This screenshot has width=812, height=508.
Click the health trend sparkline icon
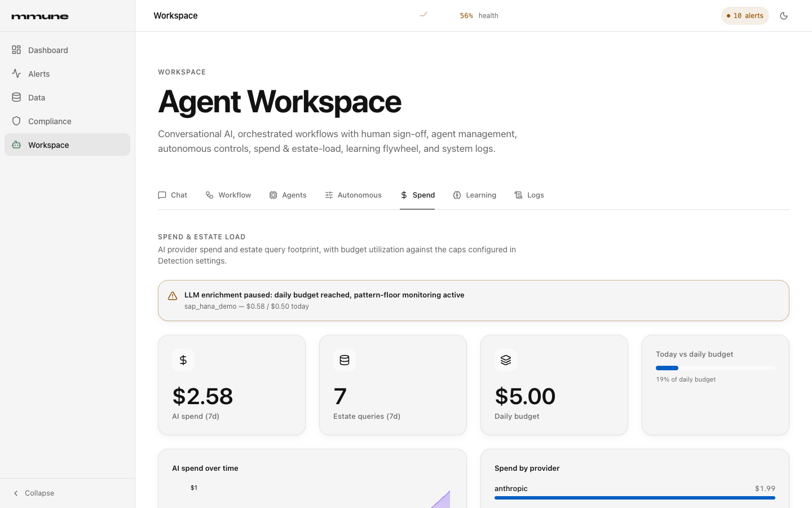point(423,15)
